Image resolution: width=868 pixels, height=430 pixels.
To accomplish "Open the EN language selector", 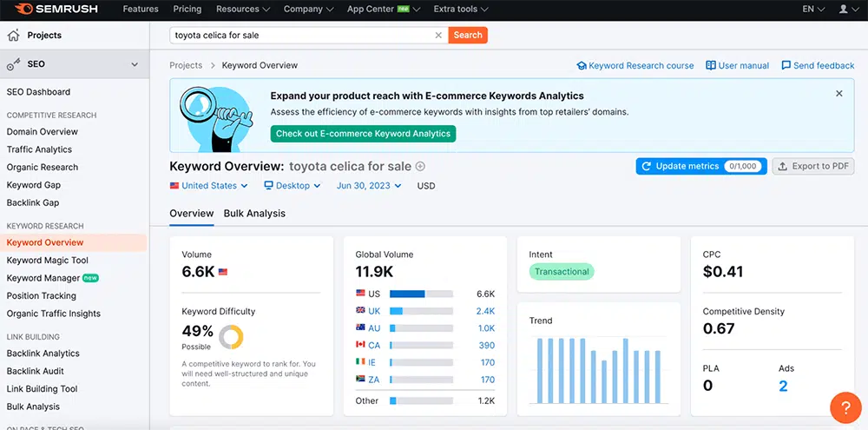I will (814, 9).
